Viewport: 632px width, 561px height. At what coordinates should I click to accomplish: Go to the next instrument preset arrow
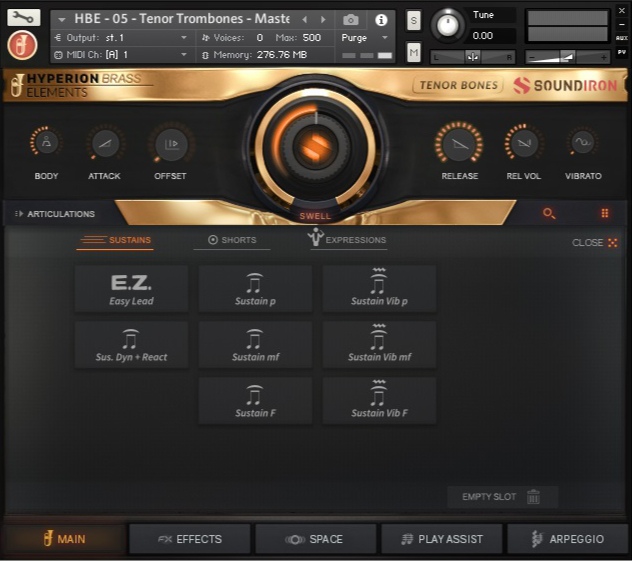point(323,19)
